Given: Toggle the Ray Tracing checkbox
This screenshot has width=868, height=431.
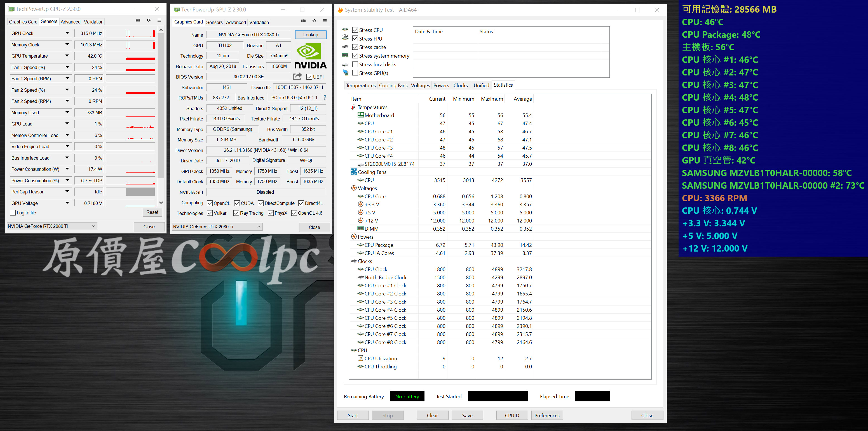Looking at the screenshot, I should (236, 213).
